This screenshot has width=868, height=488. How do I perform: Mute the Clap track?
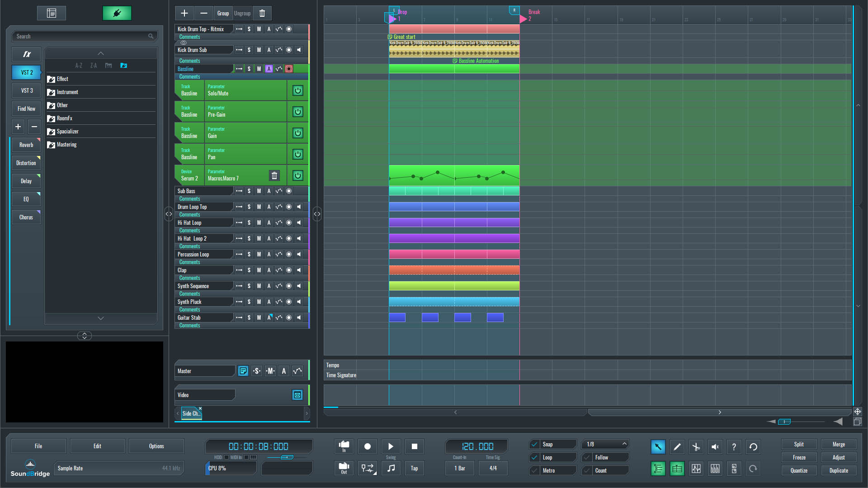[259, 270]
